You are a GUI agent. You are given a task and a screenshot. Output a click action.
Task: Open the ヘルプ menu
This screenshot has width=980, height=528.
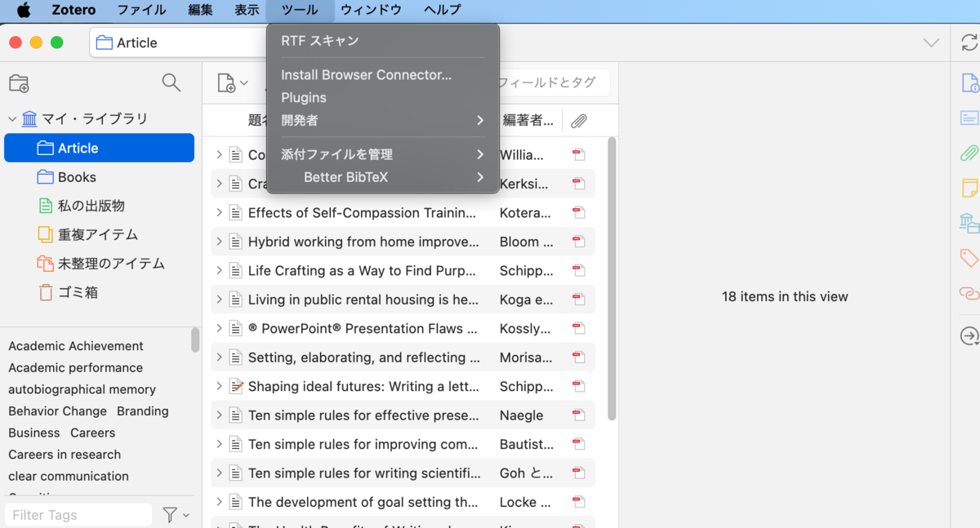coord(442,11)
